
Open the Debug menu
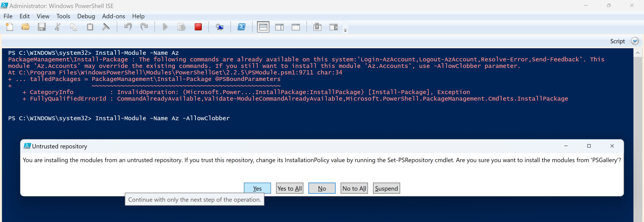(x=86, y=16)
